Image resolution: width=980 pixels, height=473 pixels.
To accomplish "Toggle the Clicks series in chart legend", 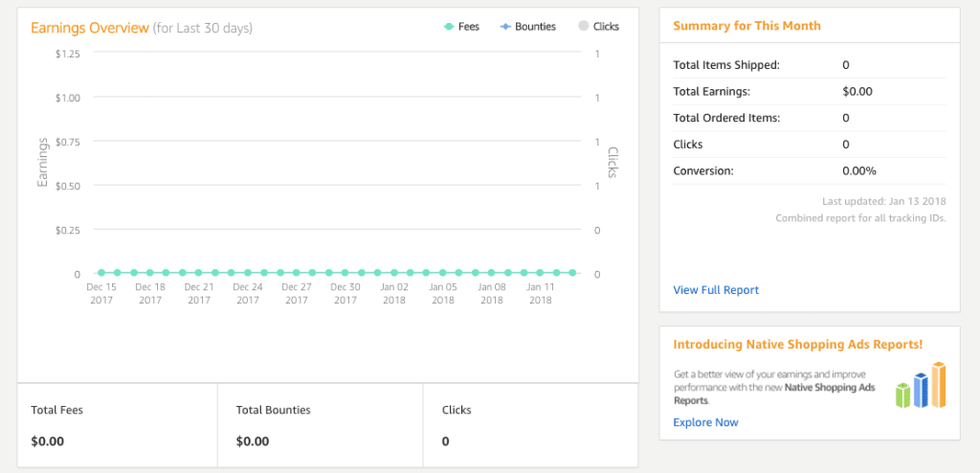I will pyautogui.click(x=598, y=27).
